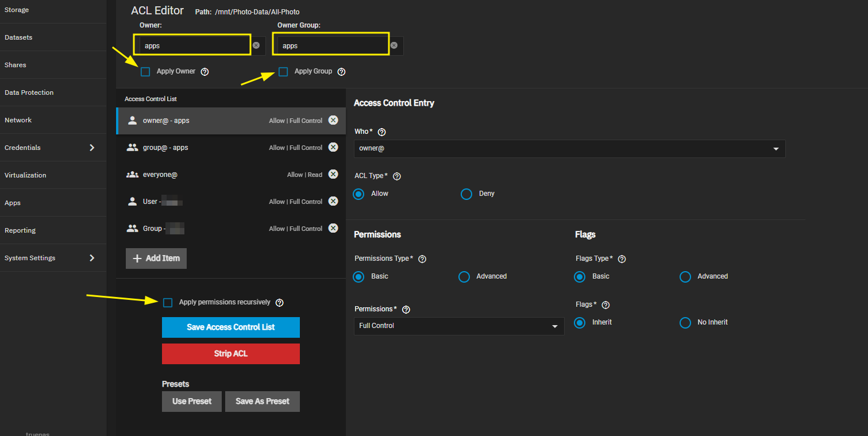View help for Apply permissions recursively
This screenshot has width=868, height=436.
tap(280, 303)
